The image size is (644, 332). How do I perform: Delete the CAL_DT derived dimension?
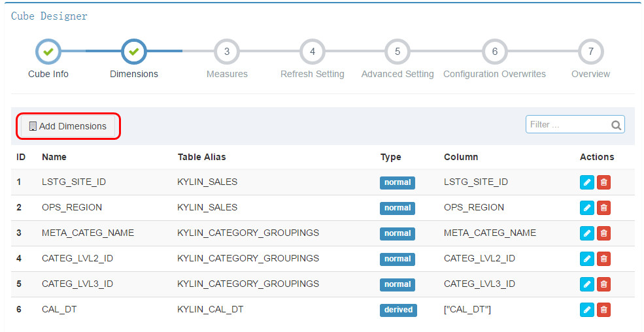point(603,309)
